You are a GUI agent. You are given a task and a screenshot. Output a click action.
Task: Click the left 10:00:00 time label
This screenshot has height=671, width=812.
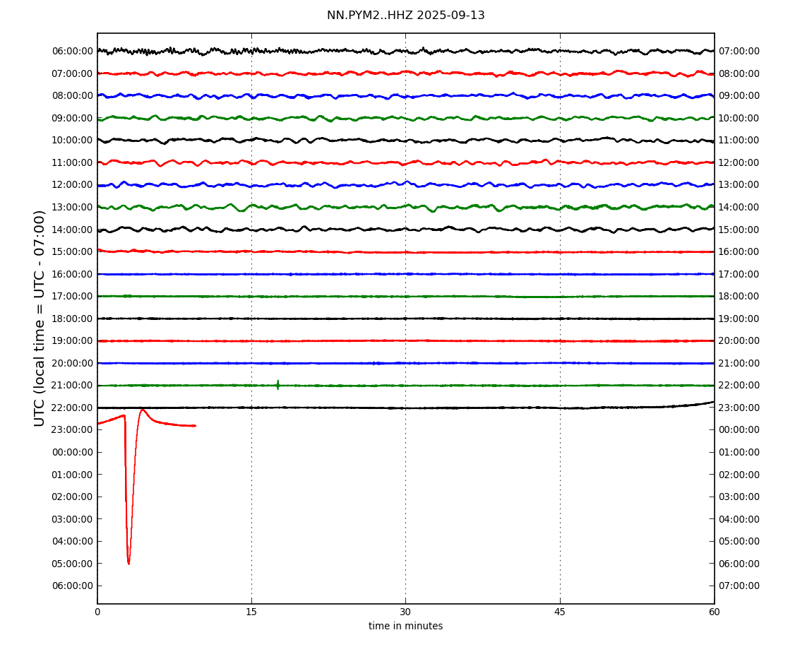click(x=73, y=141)
